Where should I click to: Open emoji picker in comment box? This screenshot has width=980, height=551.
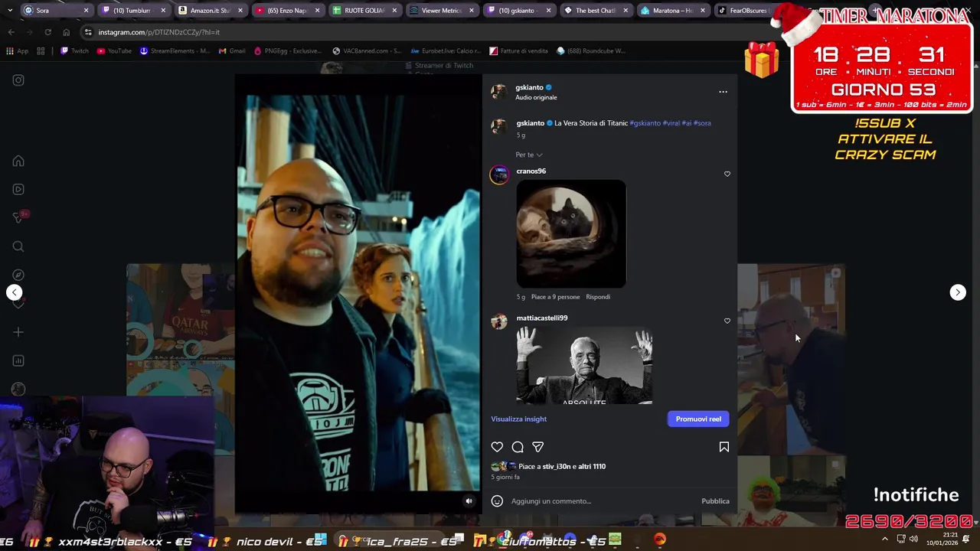click(x=497, y=501)
